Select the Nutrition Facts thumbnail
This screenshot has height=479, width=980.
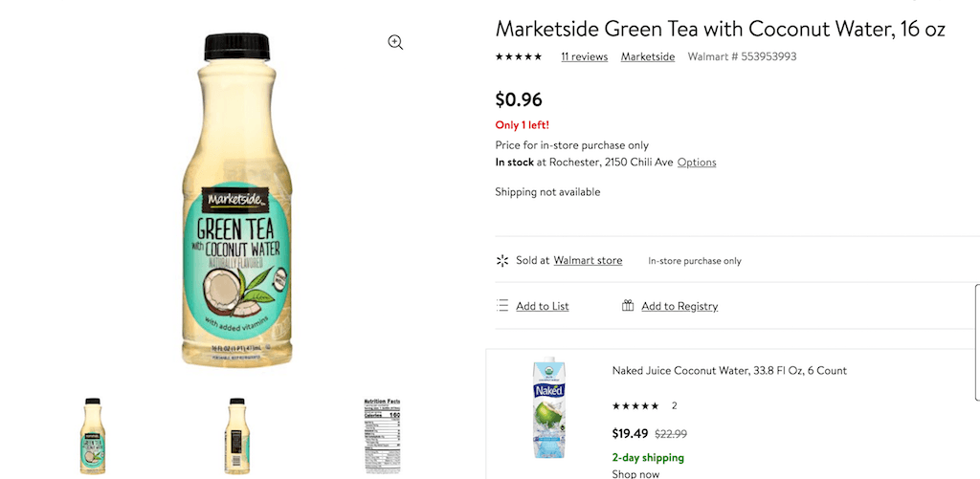pyautogui.click(x=382, y=436)
